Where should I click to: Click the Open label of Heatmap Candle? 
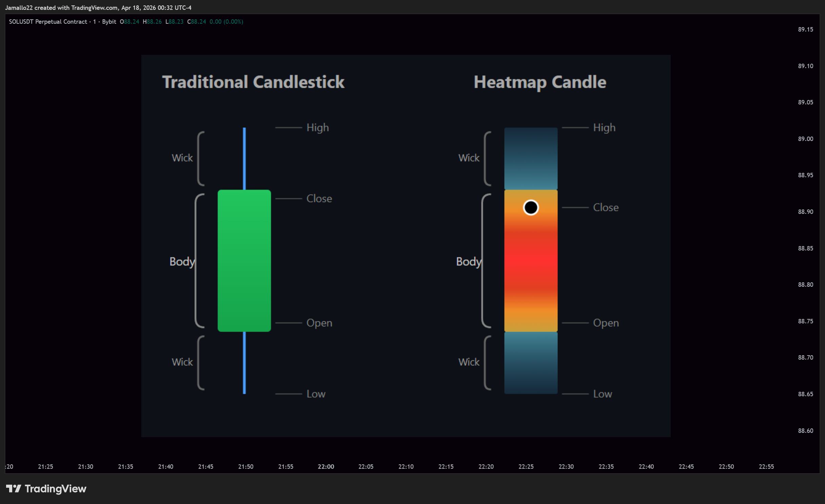606,323
